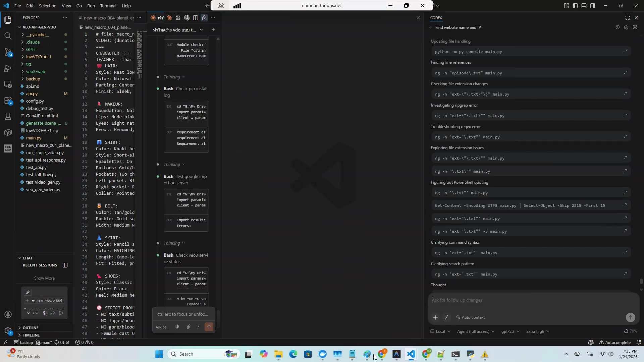The height and width of the screenshot is (362, 644).
Task: Open the Search view in activity bar
Action: tap(8, 36)
